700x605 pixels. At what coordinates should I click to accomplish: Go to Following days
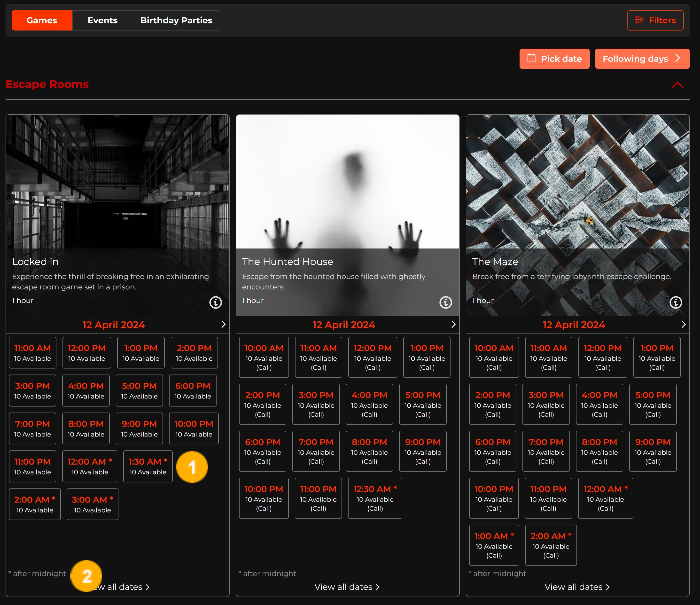642,59
